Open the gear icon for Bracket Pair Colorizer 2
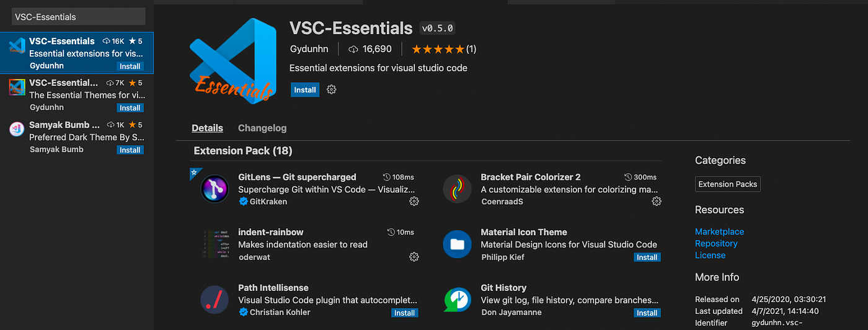The width and height of the screenshot is (868, 330). pyautogui.click(x=657, y=201)
